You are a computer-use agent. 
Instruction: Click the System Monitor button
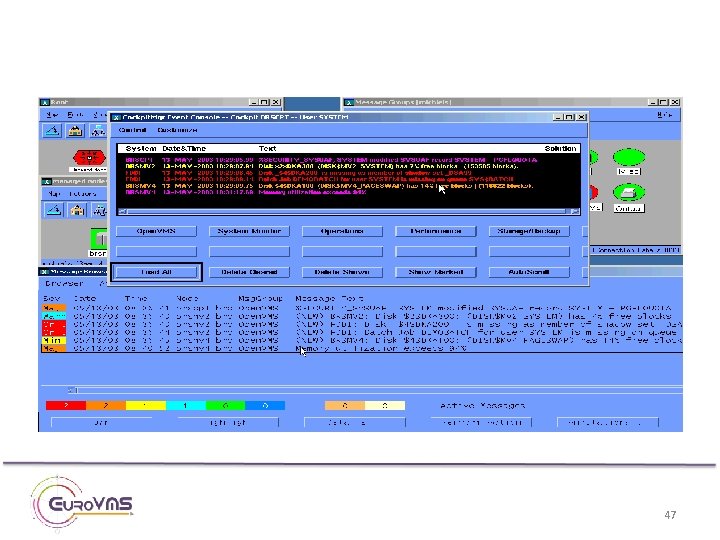pyautogui.click(x=249, y=231)
